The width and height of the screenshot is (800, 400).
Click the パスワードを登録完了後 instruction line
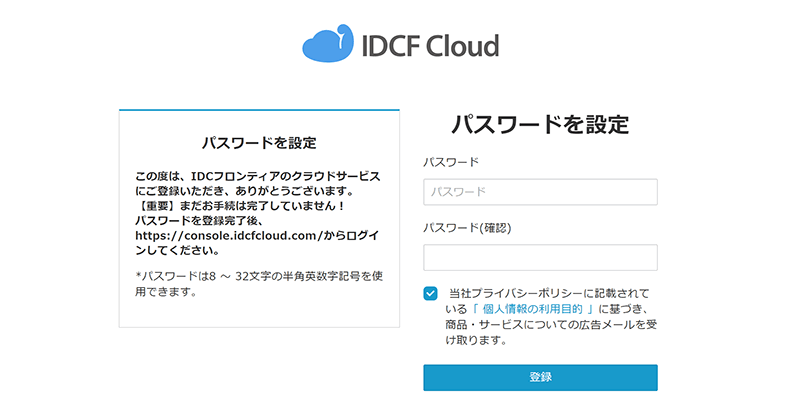(200, 219)
